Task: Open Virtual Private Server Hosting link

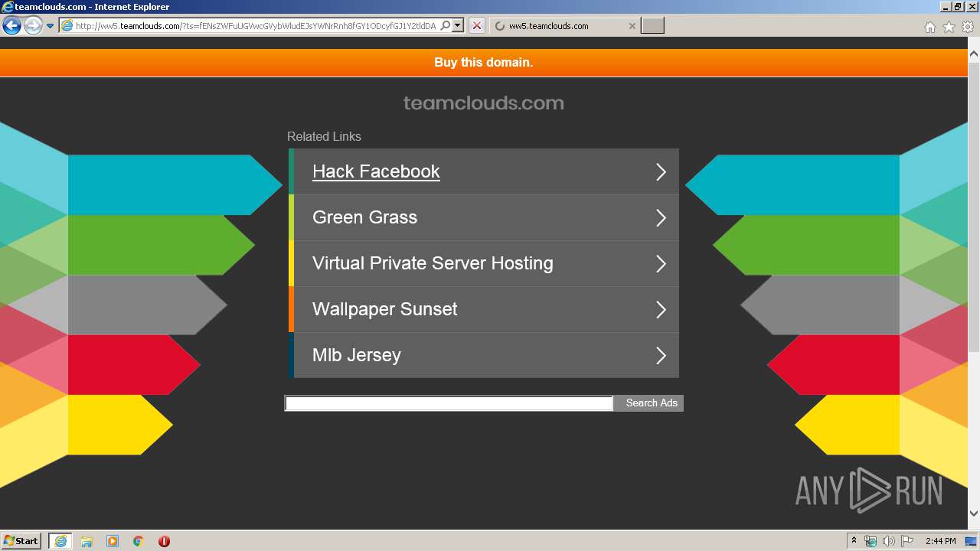Action: click(433, 263)
